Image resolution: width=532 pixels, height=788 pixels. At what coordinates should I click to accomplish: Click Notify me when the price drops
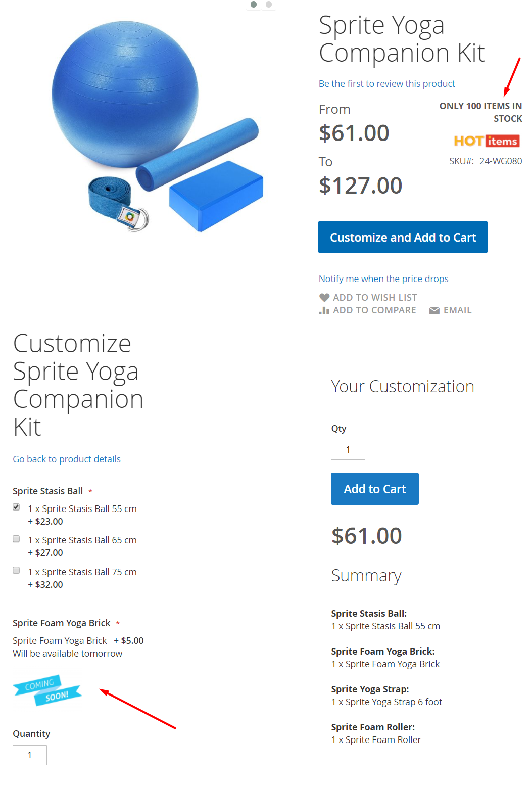pyautogui.click(x=383, y=279)
